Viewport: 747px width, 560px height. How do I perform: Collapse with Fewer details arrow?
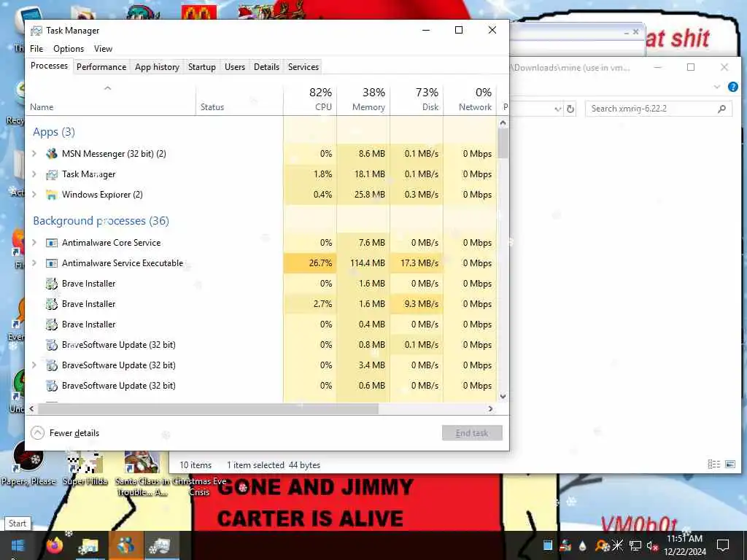point(37,433)
